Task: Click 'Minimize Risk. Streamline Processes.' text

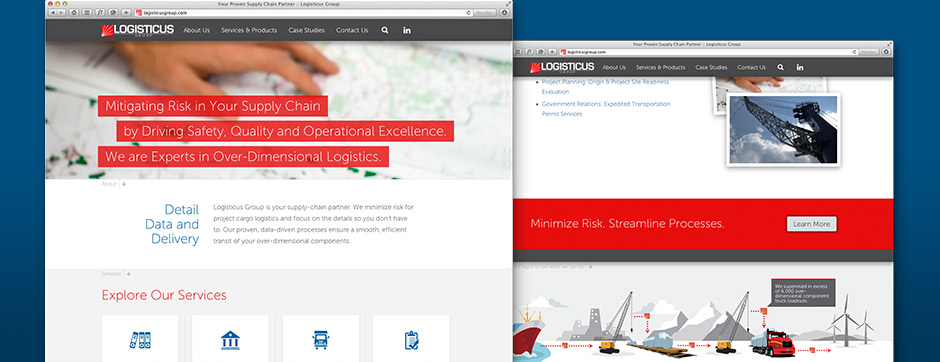Action: tap(627, 224)
